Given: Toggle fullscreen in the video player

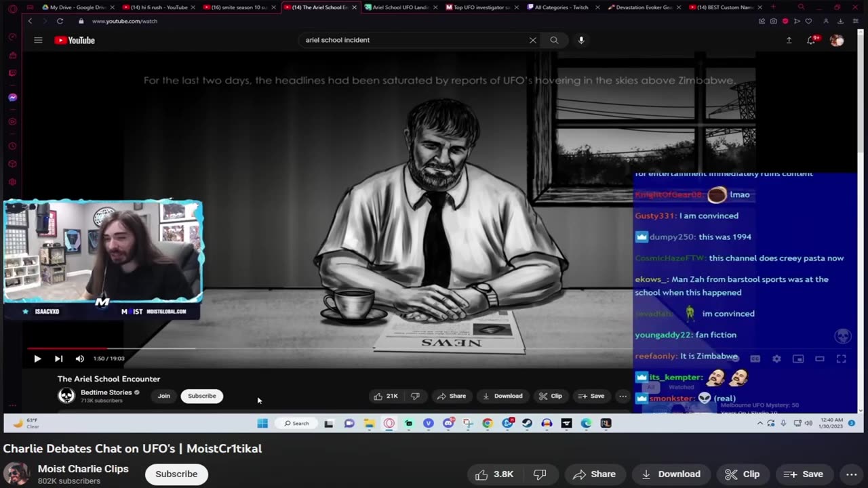Looking at the screenshot, I should [x=842, y=359].
